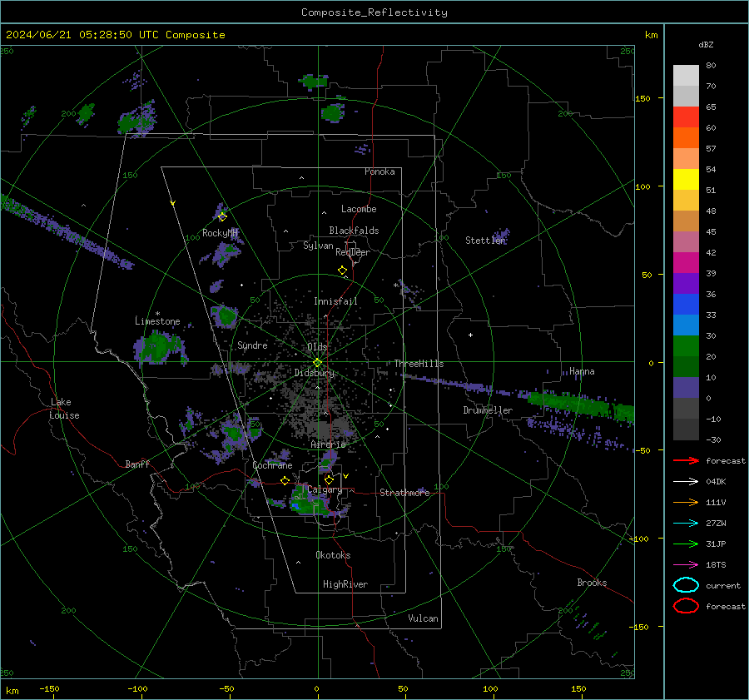Click the magenta 39-42 dBZ color swatch
This screenshot has height=700, width=749.
coord(686,263)
